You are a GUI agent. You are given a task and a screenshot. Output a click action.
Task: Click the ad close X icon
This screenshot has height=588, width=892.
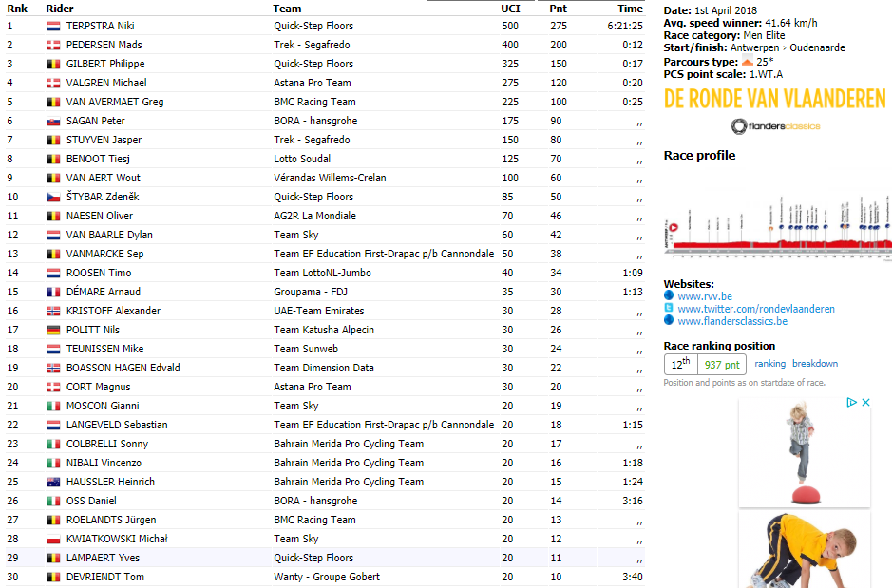click(x=865, y=402)
